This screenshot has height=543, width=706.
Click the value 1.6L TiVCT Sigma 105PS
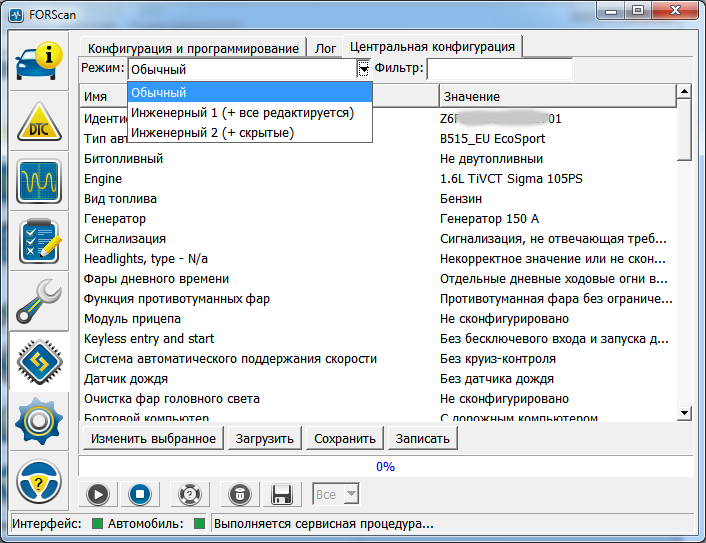coord(511,179)
